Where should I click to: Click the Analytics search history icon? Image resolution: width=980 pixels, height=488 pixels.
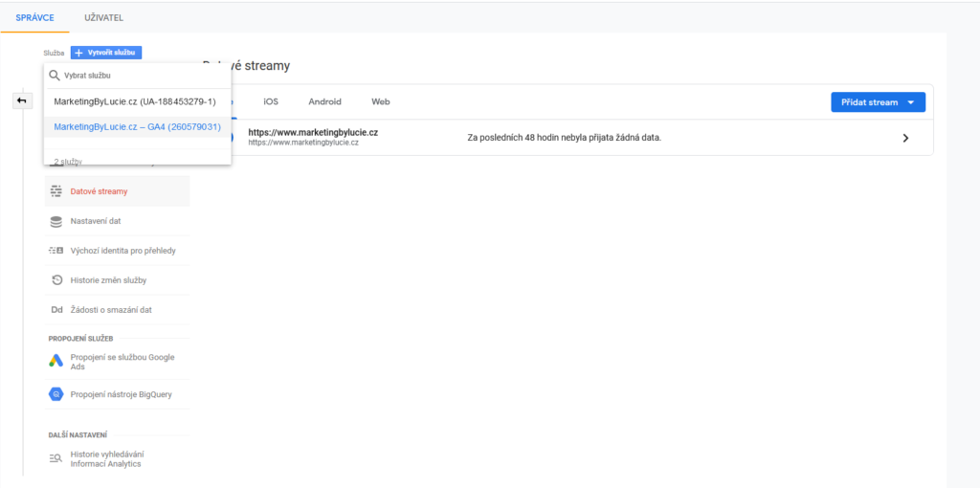[x=56, y=458]
